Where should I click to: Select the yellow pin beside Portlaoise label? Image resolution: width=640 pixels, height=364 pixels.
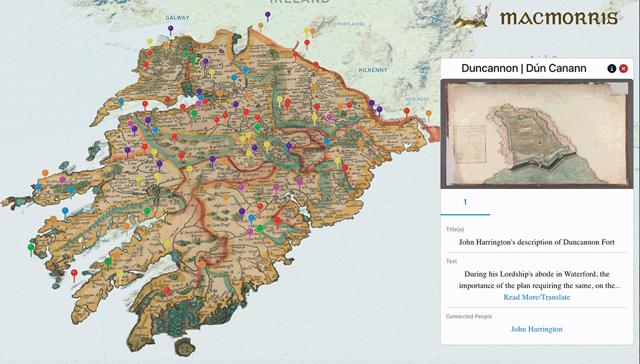[306, 32]
